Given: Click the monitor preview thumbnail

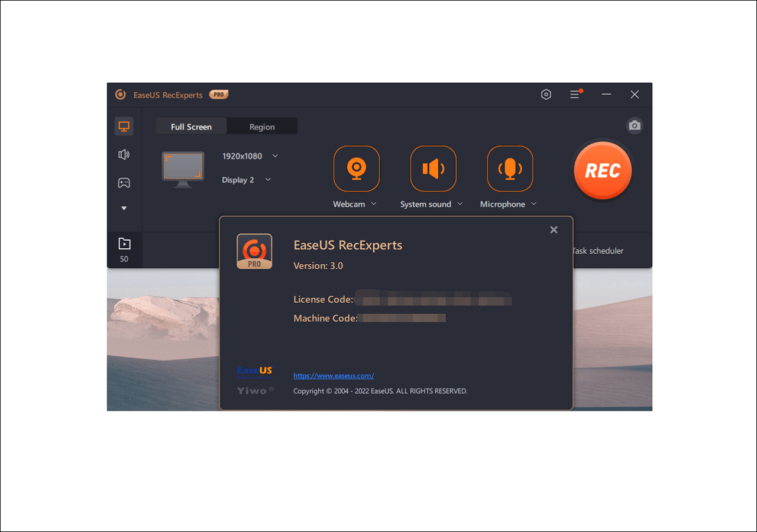Looking at the screenshot, I should [x=183, y=169].
